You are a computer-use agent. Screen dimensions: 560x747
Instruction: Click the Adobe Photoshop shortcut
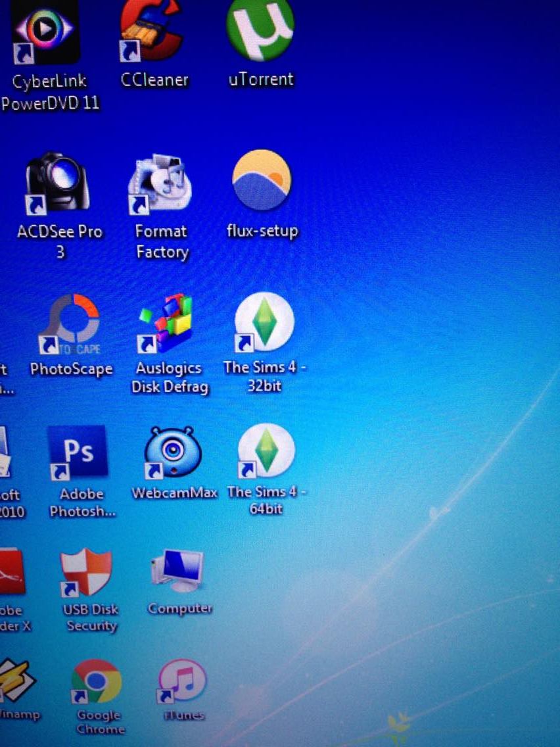78,452
